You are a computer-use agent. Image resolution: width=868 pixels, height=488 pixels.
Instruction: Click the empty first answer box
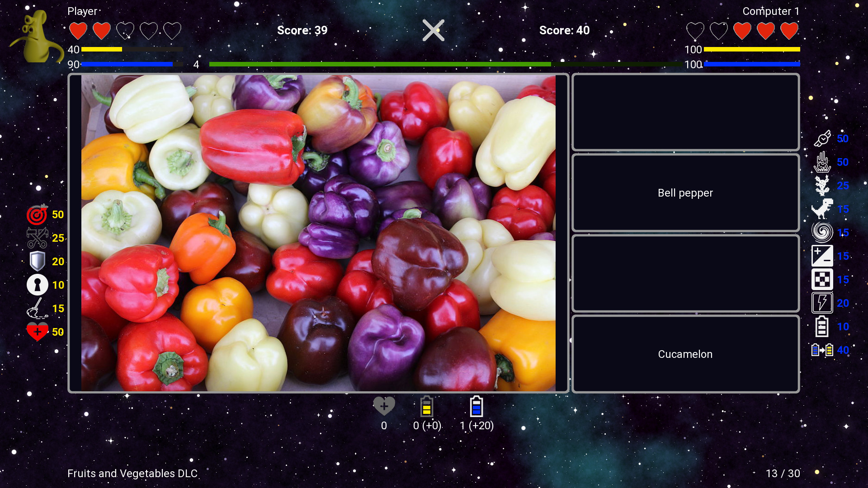[x=685, y=112]
